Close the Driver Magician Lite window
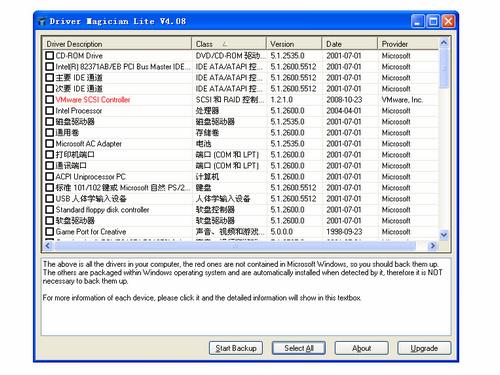 (448, 21)
